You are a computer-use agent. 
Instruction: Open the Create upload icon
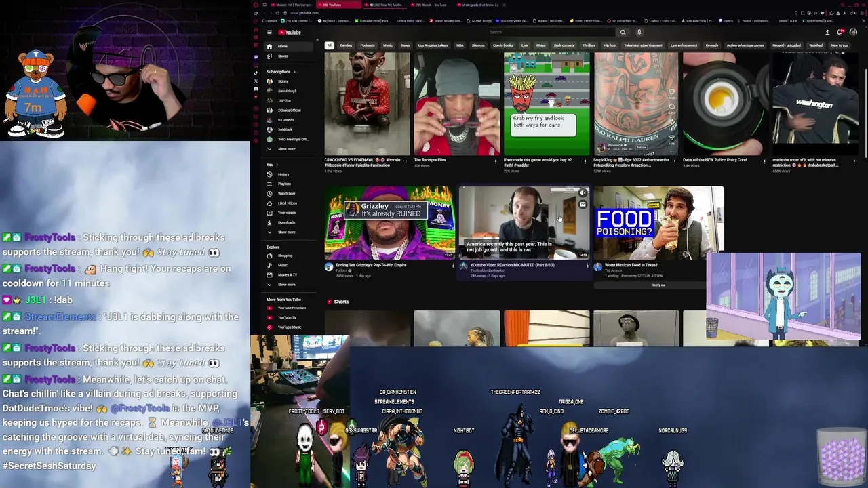tap(827, 32)
